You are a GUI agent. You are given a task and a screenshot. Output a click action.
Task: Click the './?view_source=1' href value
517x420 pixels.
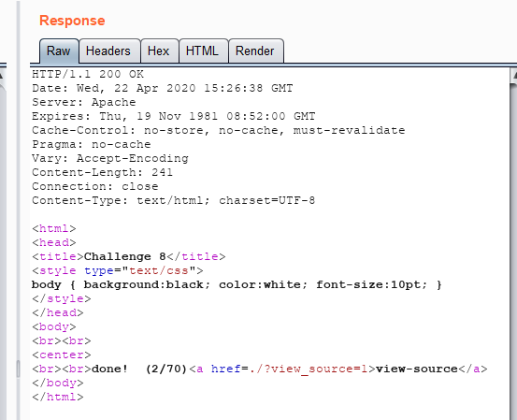tap(309, 369)
